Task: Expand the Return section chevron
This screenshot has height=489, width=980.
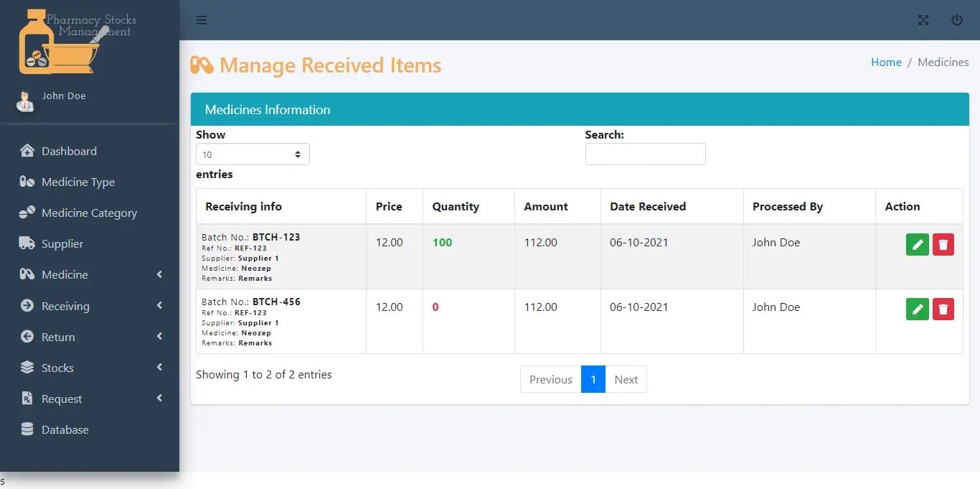Action: [159, 336]
